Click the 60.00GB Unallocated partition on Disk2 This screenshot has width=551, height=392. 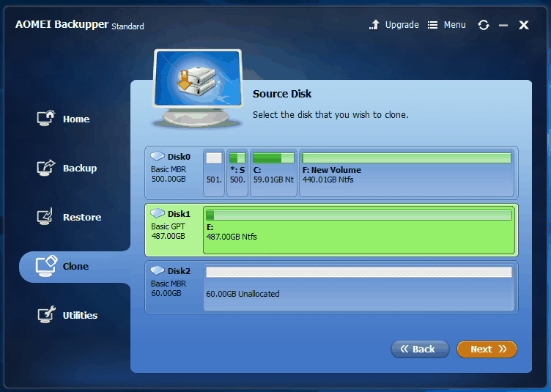coord(359,287)
